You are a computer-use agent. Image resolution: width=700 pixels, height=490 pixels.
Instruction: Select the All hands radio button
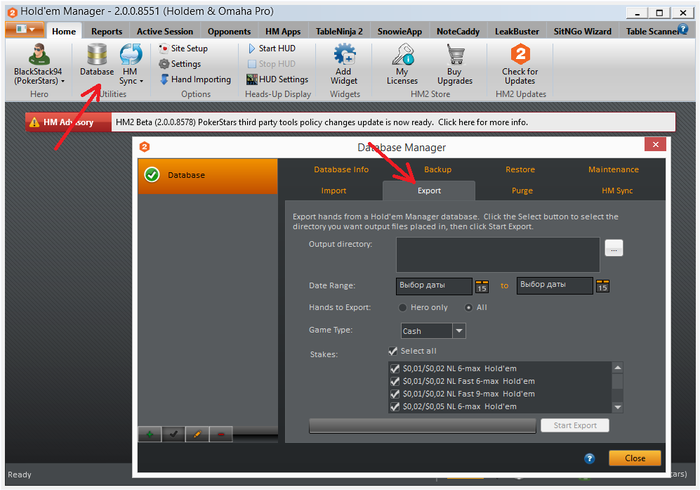coord(468,307)
